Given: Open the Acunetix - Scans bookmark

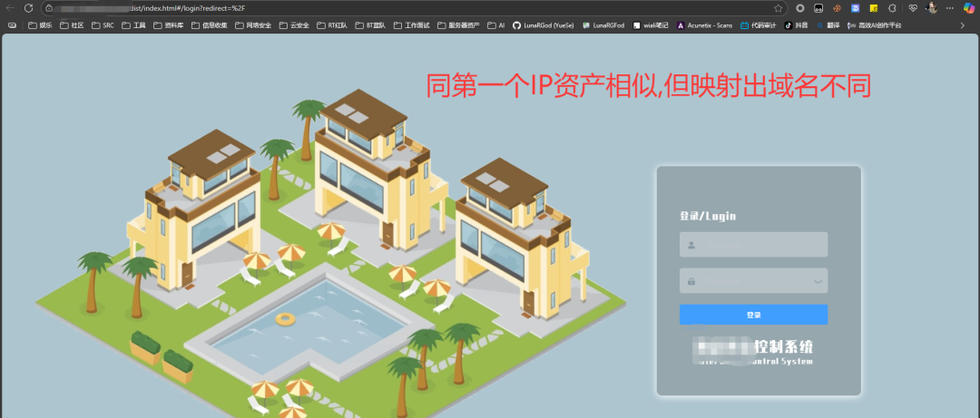Looking at the screenshot, I should click(x=704, y=25).
